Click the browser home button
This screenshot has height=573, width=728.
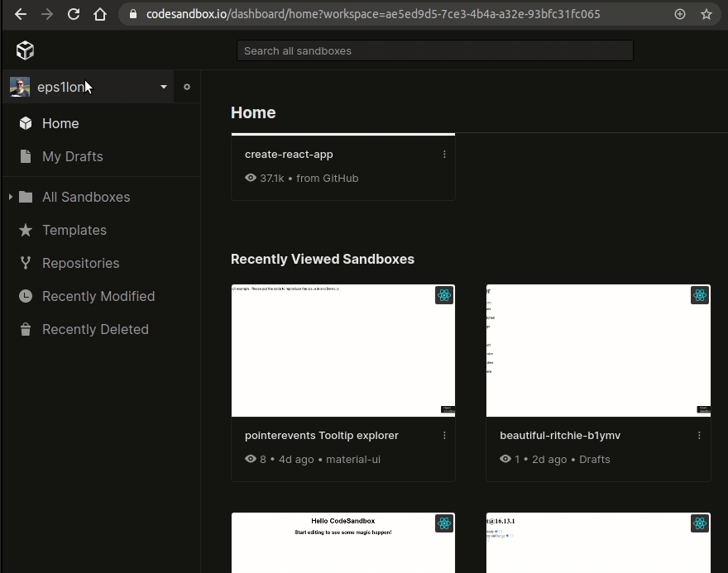coord(100,14)
